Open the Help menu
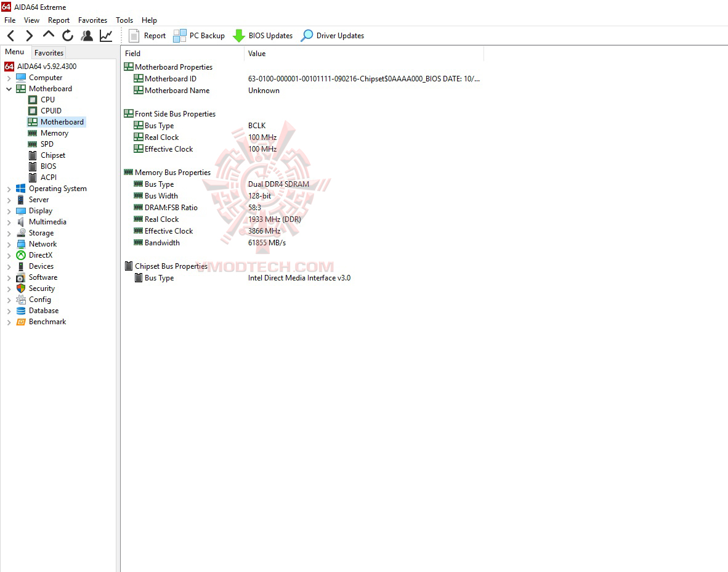This screenshot has height=572, width=728. tap(149, 20)
